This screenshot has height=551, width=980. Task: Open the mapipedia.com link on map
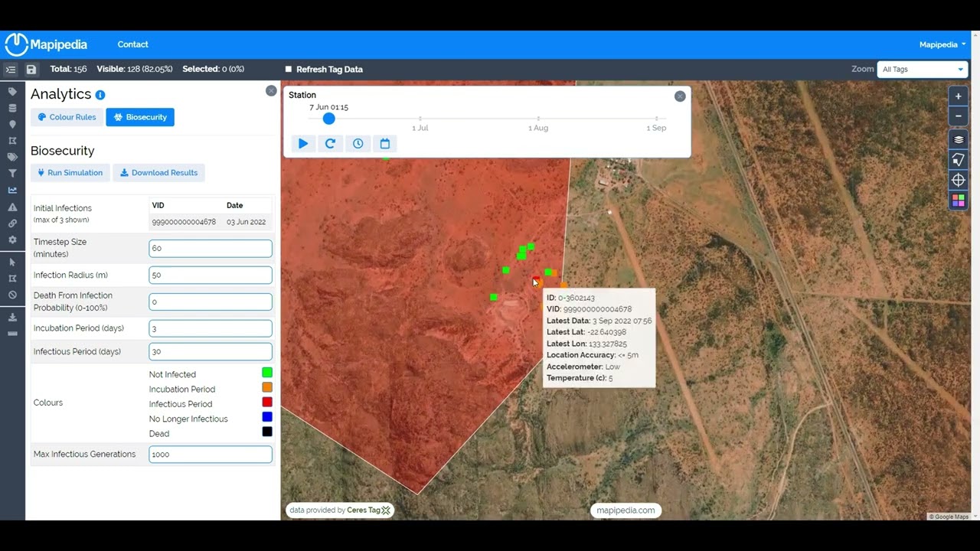[626, 510]
